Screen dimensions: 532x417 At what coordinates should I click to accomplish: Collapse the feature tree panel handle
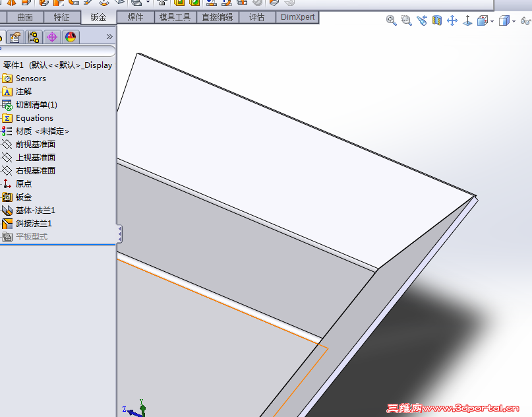pos(119,234)
